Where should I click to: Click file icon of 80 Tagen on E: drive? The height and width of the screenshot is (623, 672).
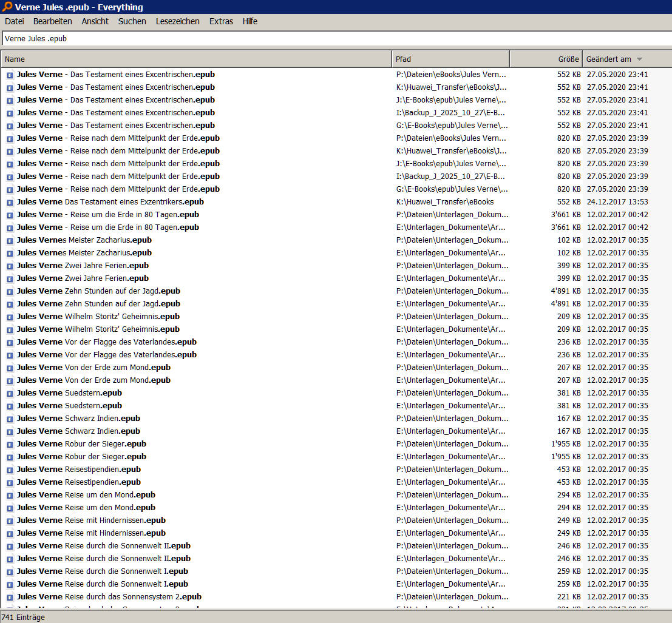[x=10, y=228]
